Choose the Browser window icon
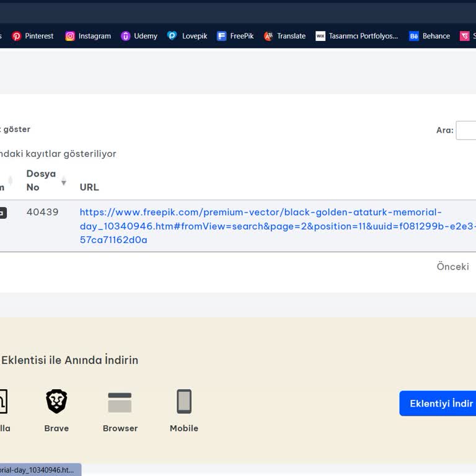This screenshot has width=476, height=476. click(120, 402)
